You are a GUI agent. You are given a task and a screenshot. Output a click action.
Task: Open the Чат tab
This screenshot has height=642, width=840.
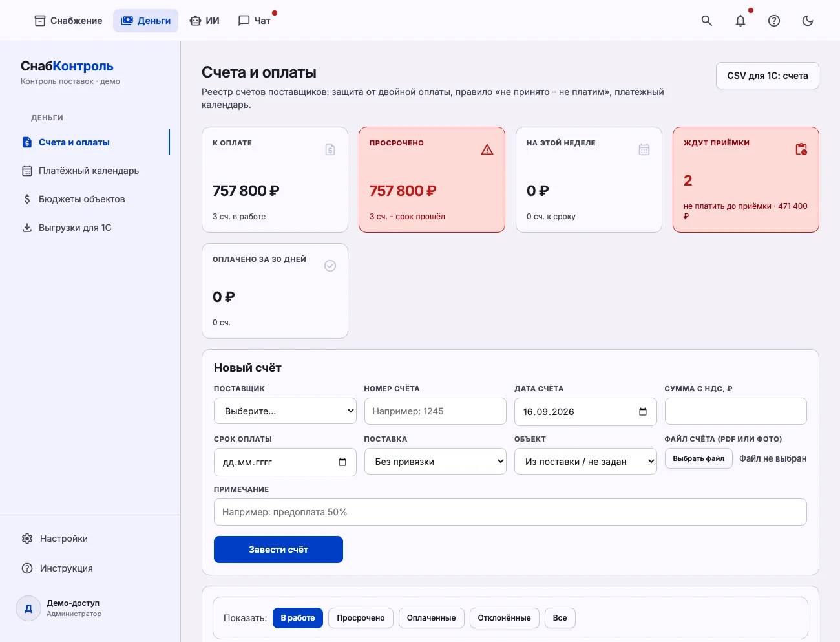tap(255, 21)
